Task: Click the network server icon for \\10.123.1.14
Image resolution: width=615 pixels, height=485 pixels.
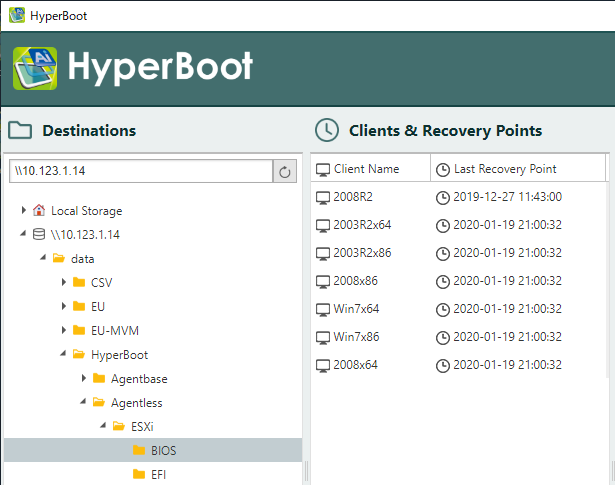Action: tap(39, 235)
